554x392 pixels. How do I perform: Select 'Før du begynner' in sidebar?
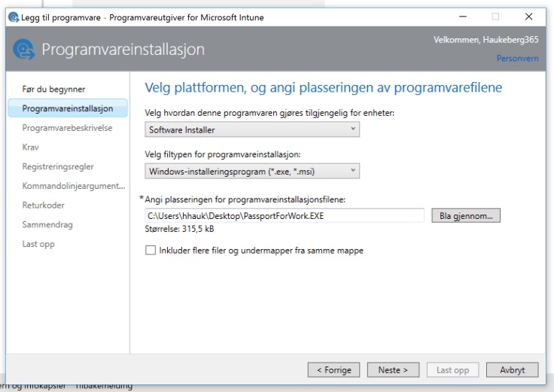click(53, 89)
